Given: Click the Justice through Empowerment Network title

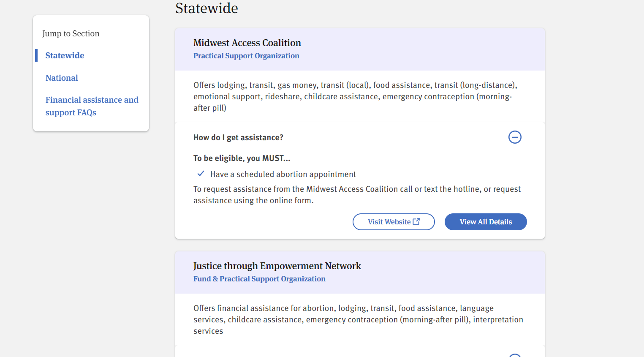Looking at the screenshot, I should coord(277,266).
